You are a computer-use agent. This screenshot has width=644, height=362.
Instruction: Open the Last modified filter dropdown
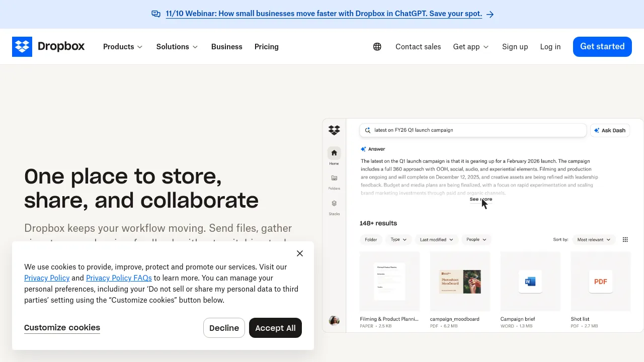click(437, 240)
